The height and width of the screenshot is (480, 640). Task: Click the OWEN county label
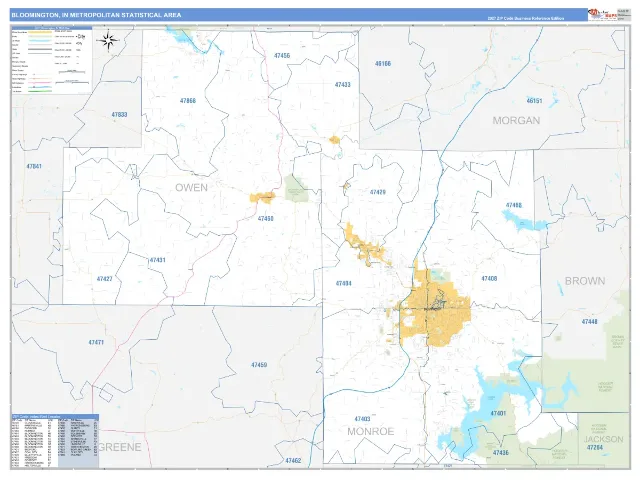(191, 187)
